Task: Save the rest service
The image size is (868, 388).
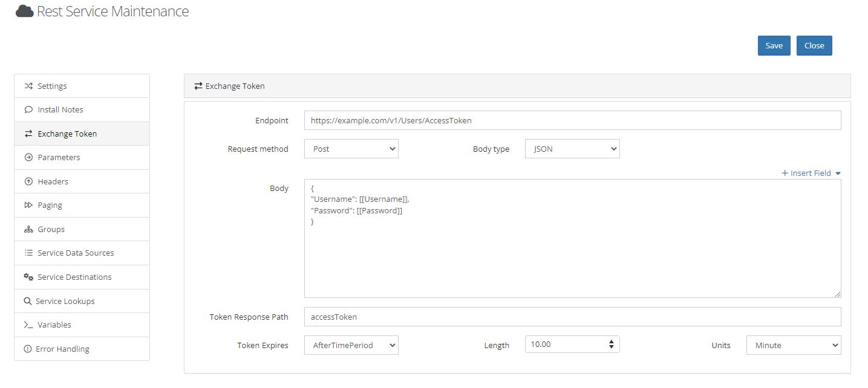Action: 774,45
